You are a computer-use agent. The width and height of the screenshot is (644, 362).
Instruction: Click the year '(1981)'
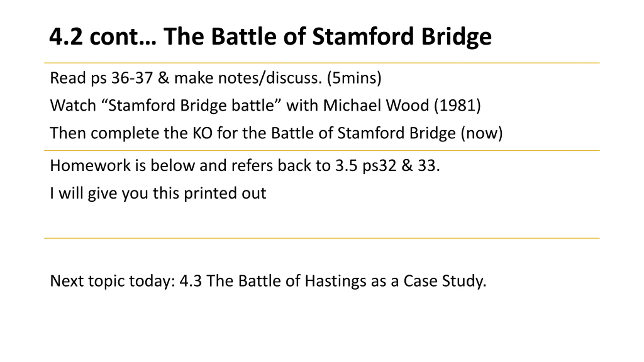coord(458,105)
